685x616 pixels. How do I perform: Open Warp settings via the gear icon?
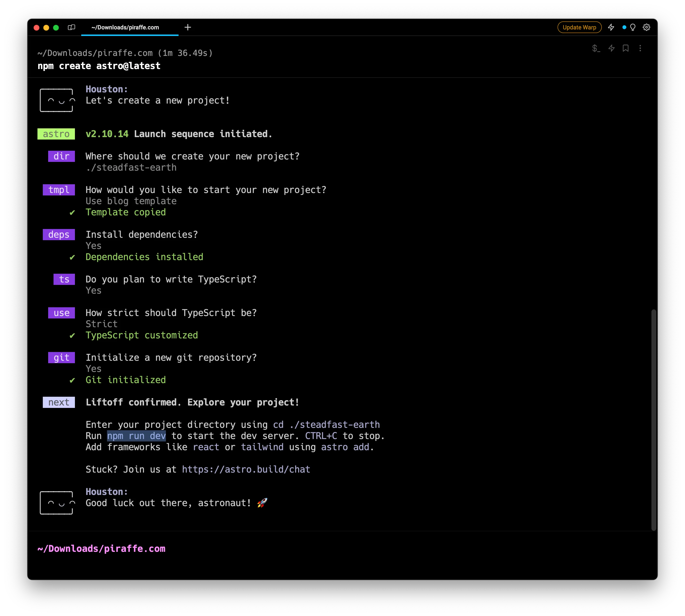pyautogui.click(x=646, y=27)
